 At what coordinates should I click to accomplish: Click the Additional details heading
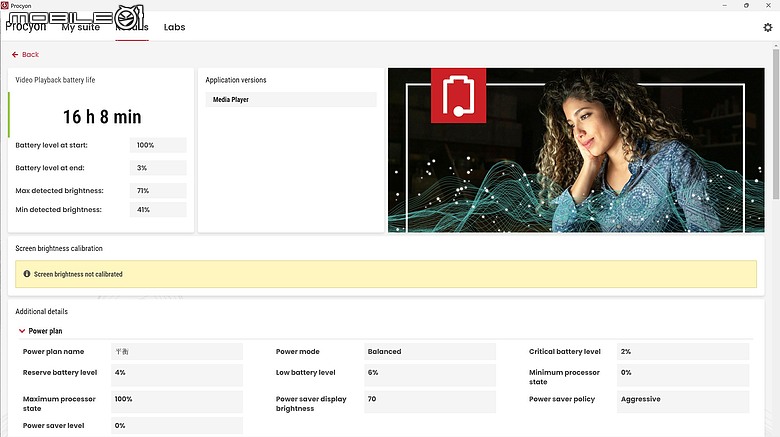(x=41, y=311)
